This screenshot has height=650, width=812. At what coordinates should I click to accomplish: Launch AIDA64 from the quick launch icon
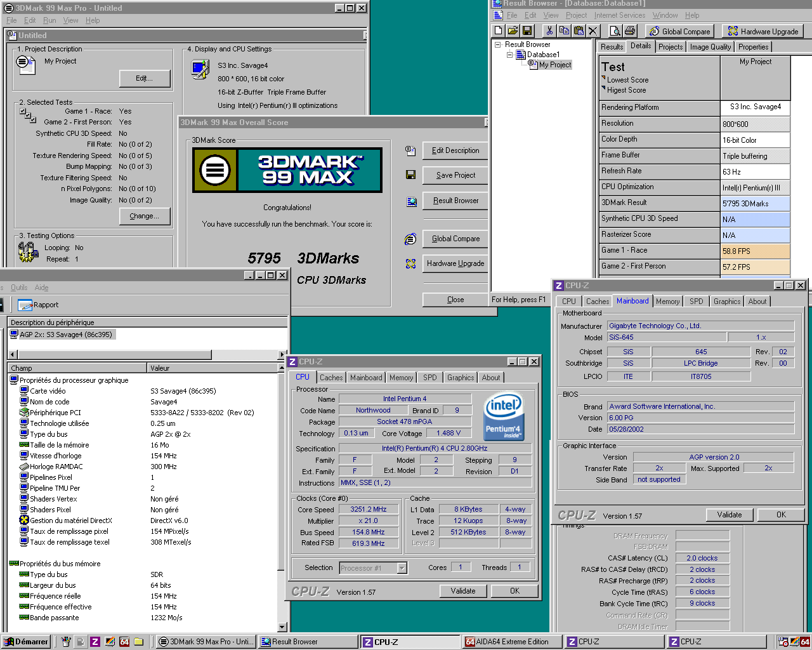(124, 642)
